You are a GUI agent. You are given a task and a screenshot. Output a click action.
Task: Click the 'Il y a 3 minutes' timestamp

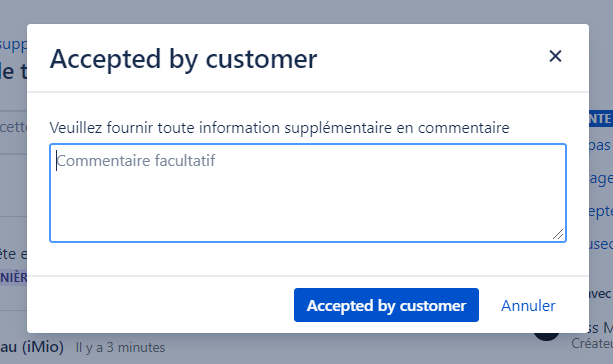120,347
